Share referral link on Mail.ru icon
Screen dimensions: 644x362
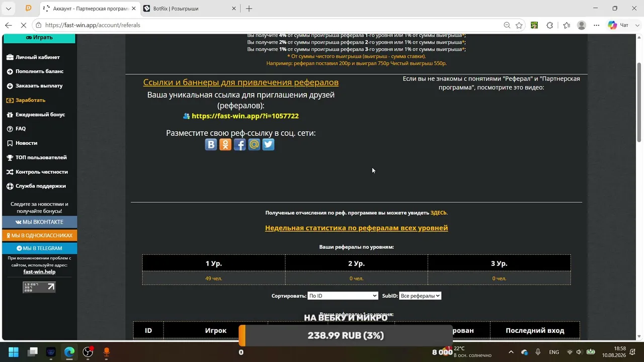254,145
